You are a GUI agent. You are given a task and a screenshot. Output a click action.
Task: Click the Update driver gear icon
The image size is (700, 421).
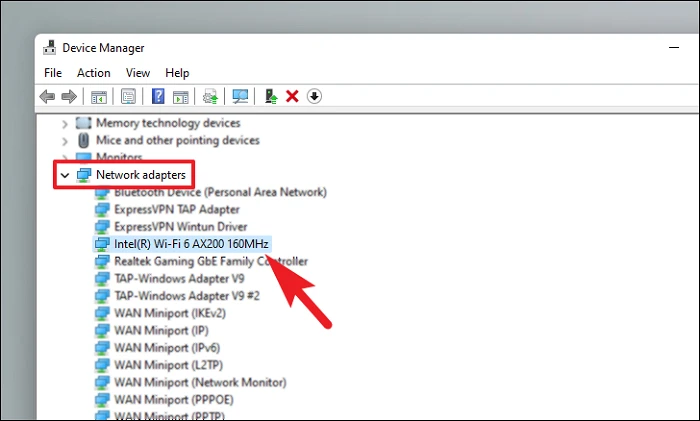click(210, 96)
